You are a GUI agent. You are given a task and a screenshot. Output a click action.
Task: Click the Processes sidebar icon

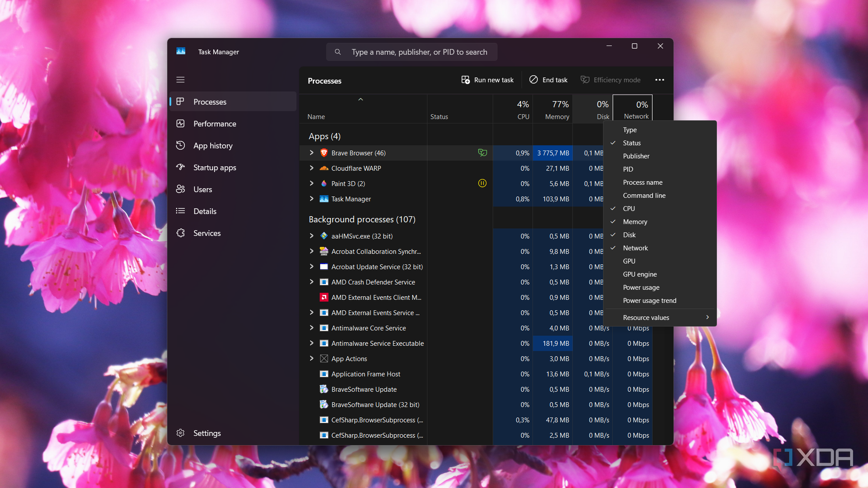[x=180, y=102]
